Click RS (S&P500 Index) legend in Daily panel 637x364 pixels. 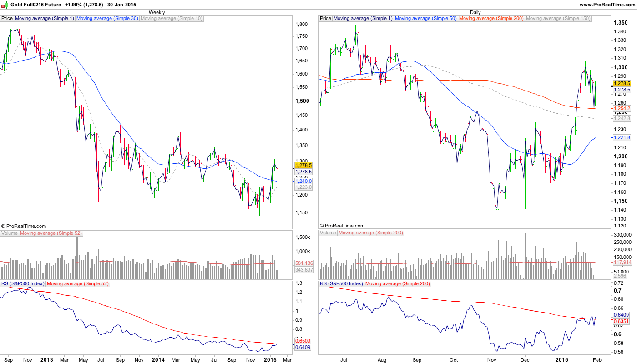[341, 283]
